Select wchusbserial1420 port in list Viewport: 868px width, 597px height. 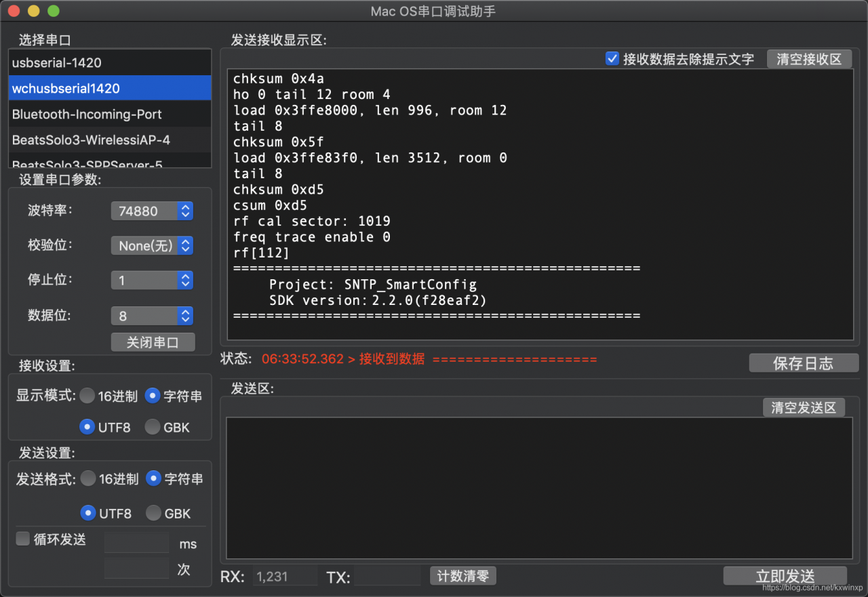pyautogui.click(x=110, y=88)
